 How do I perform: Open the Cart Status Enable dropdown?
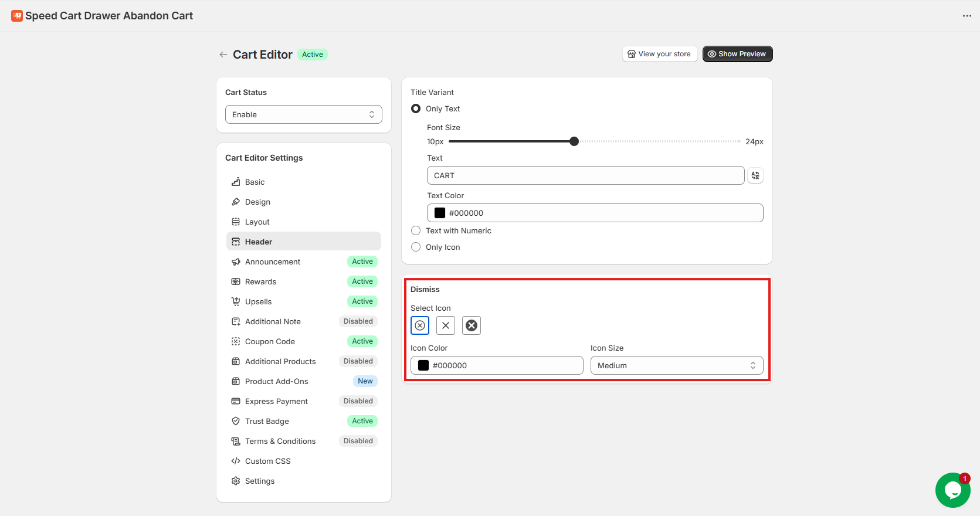303,114
